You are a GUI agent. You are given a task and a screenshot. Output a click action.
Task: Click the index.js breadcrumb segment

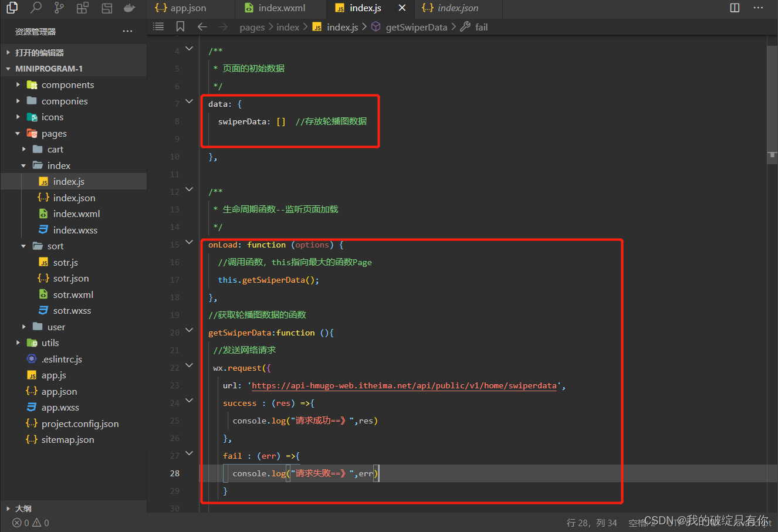tap(335, 27)
